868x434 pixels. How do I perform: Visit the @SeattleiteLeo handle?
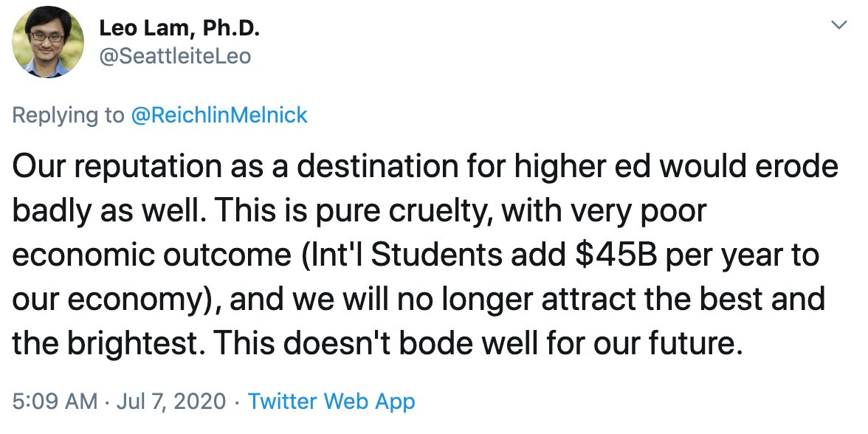pyautogui.click(x=175, y=56)
